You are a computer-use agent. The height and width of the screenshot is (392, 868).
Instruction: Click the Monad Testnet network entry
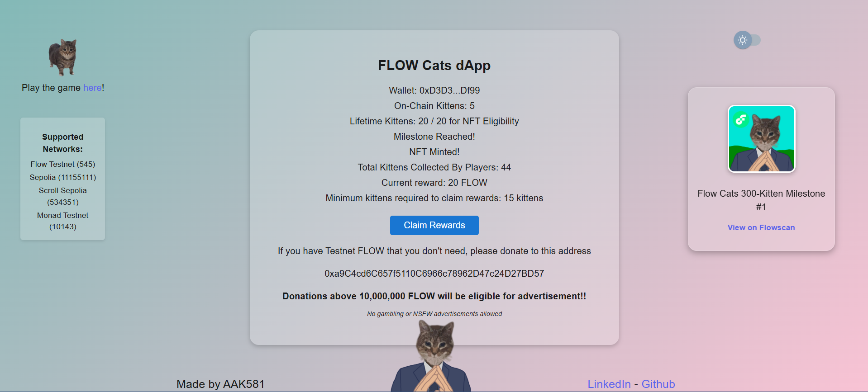pos(63,221)
